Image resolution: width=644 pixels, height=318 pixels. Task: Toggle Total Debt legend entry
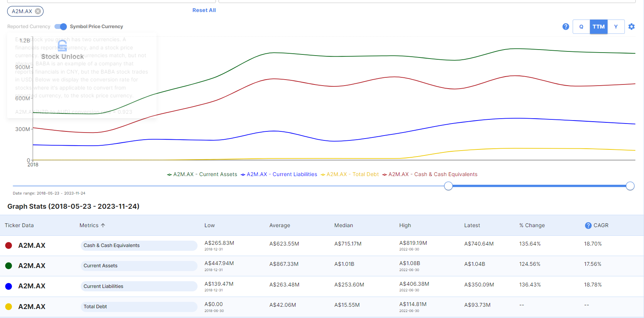click(x=350, y=174)
